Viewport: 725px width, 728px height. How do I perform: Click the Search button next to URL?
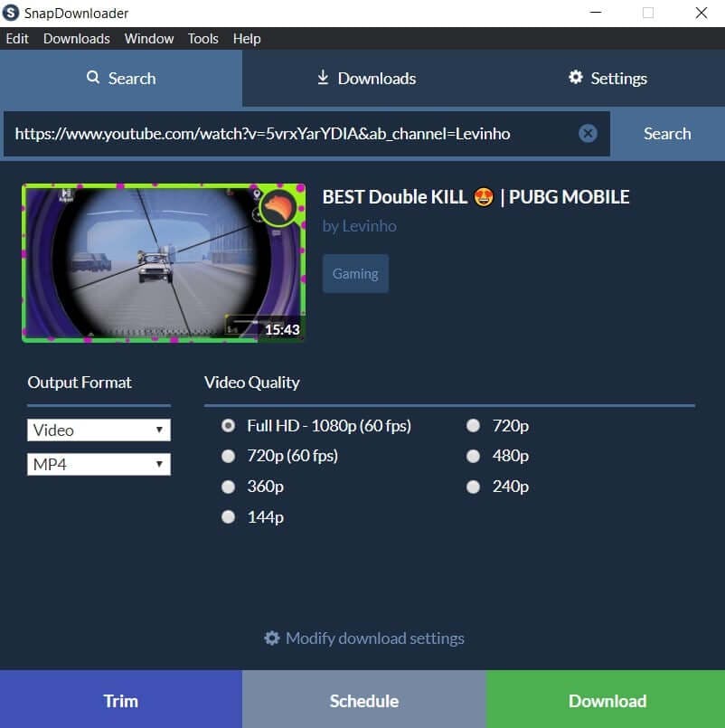(x=667, y=134)
